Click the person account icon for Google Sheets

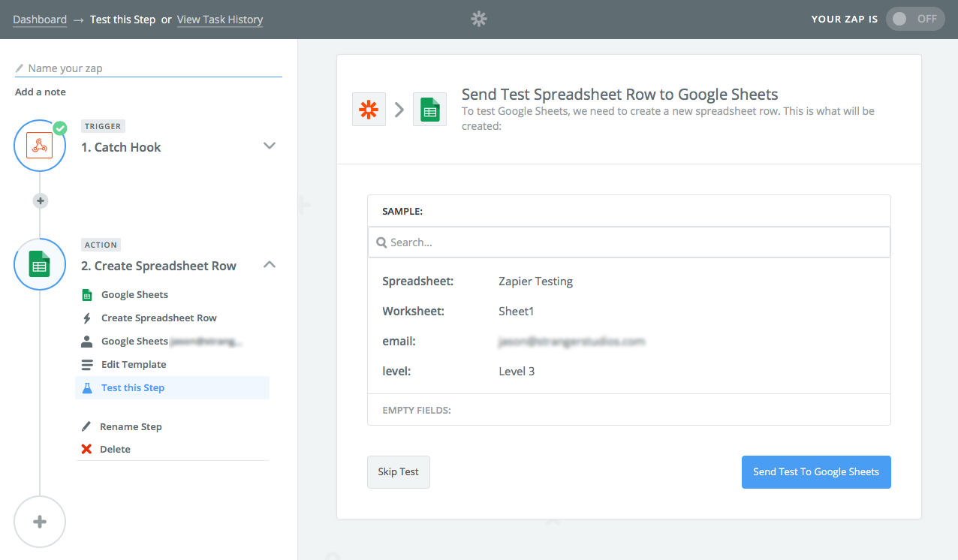(x=87, y=342)
